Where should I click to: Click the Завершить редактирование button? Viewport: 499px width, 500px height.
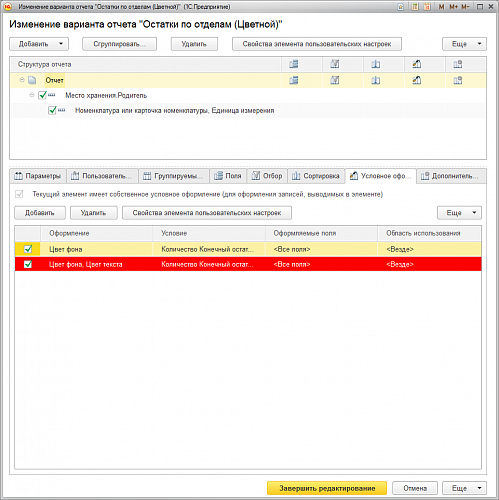click(327, 488)
